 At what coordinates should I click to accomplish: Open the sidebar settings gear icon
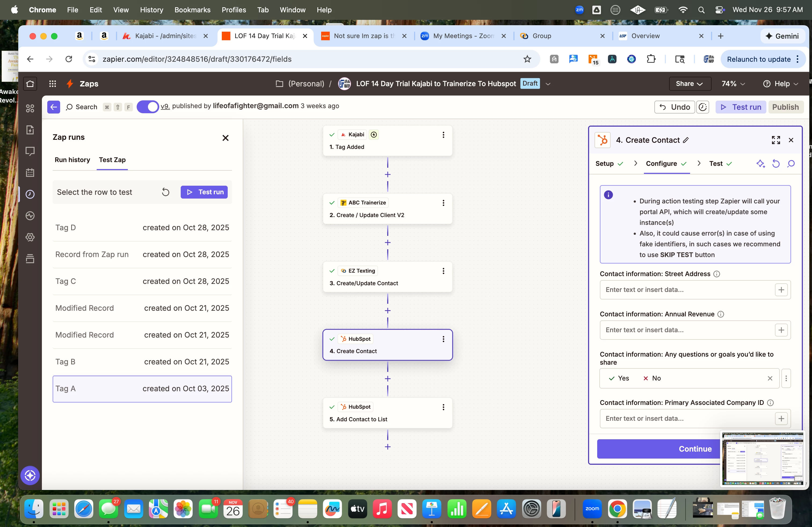point(30,237)
